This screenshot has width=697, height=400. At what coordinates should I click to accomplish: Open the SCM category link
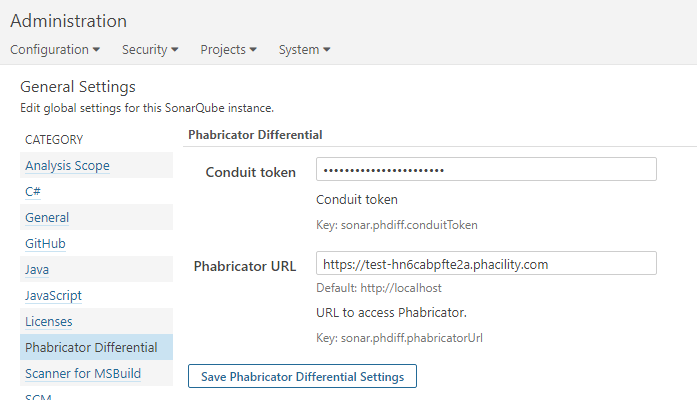coord(38,397)
